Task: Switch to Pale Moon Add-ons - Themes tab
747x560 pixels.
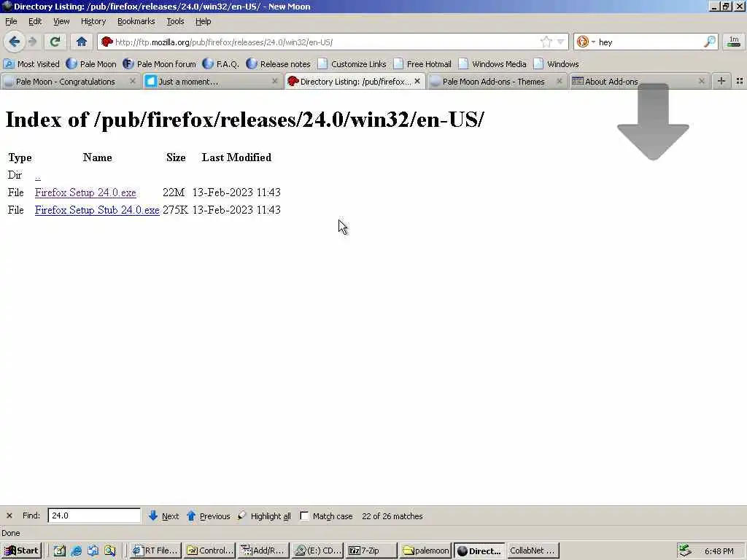Action: coord(493,82)
